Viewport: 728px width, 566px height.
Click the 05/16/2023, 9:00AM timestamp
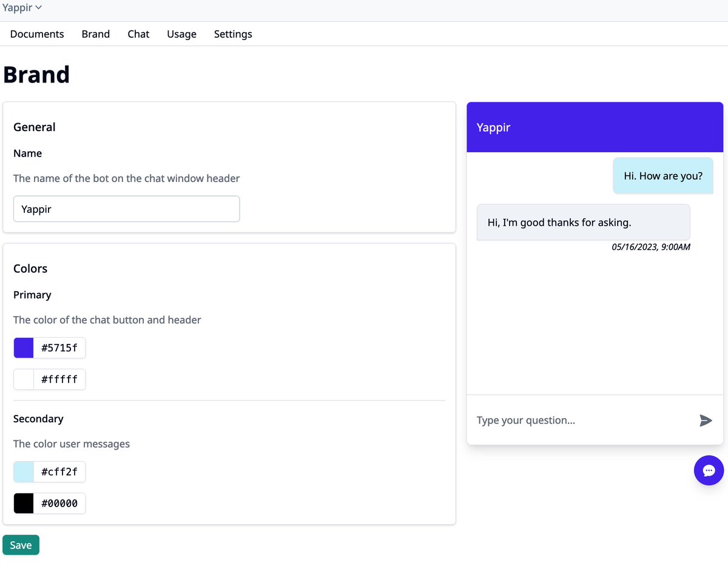click(x=651, y=247)
